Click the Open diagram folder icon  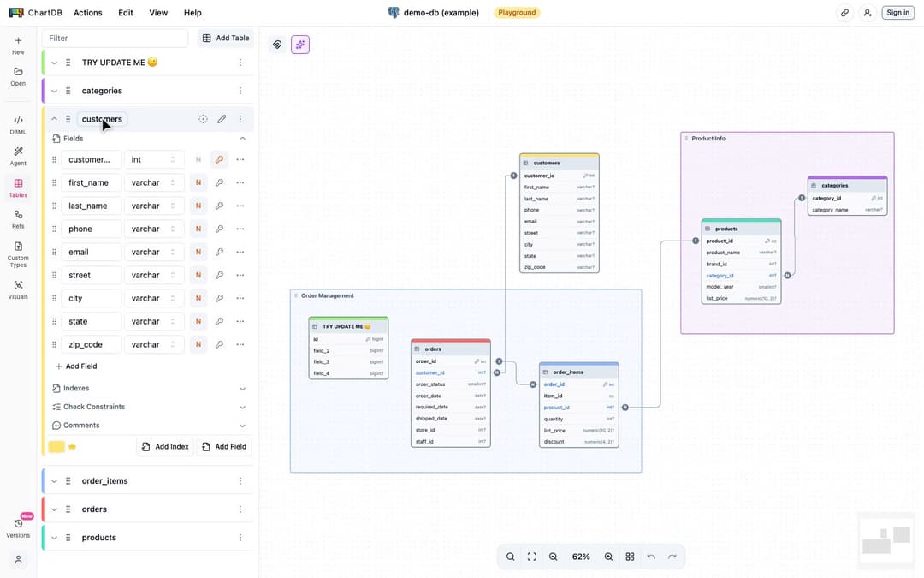[18, 76]
